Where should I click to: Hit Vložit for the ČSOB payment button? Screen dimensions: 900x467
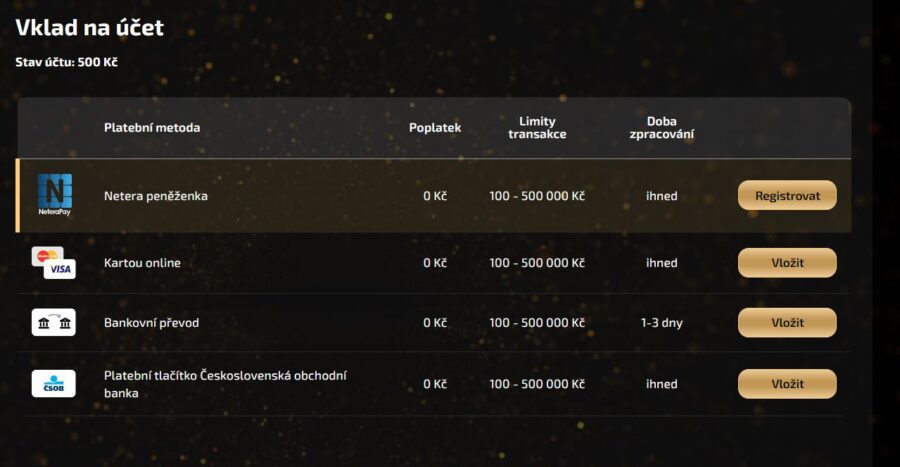pos(787,384)
